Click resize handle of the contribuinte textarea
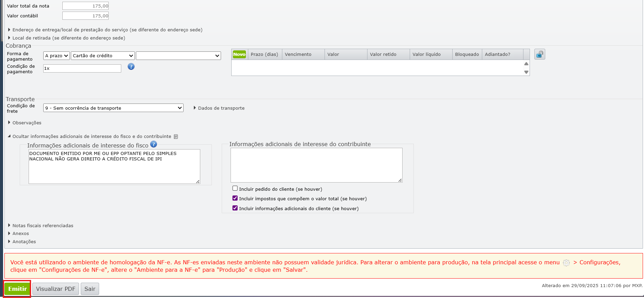Image resolution: width=644 pixels, height=298 pixels. [400, 180]
